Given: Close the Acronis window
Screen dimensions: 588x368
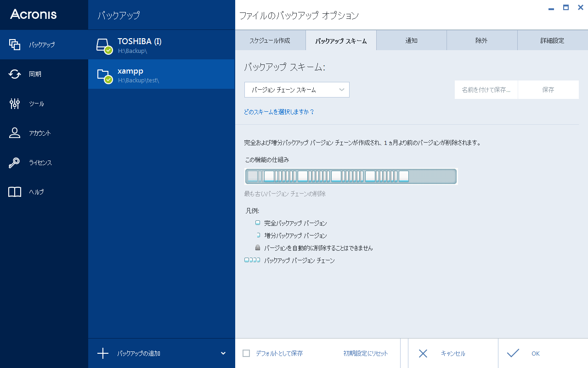Looking at the screenshot, I should [x=581, y=7].
